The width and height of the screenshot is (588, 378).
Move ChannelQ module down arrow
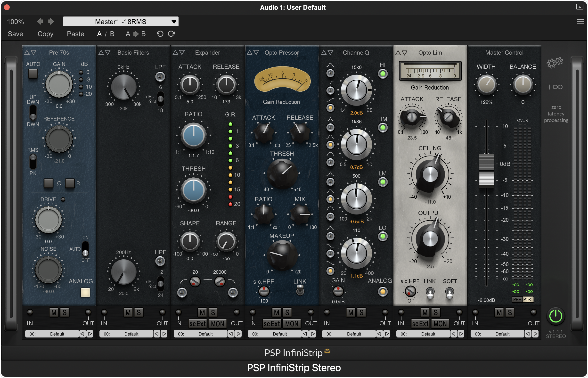coord(331,53)
